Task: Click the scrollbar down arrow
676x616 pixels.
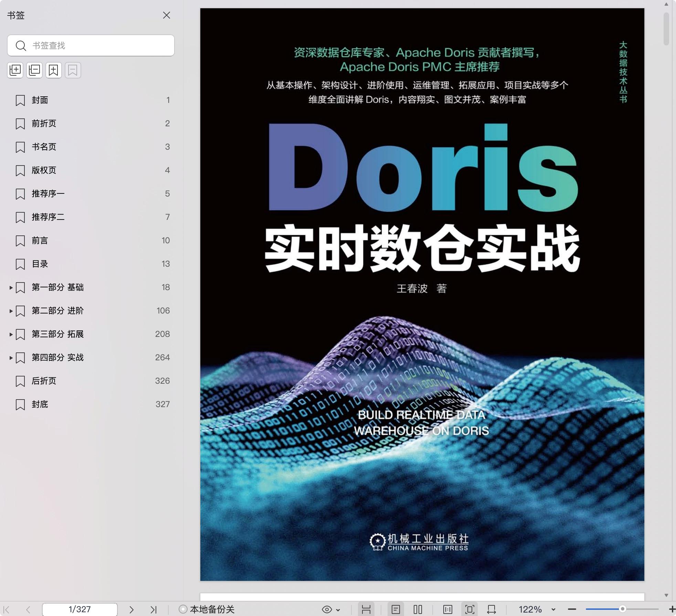Action: (666, 595)
